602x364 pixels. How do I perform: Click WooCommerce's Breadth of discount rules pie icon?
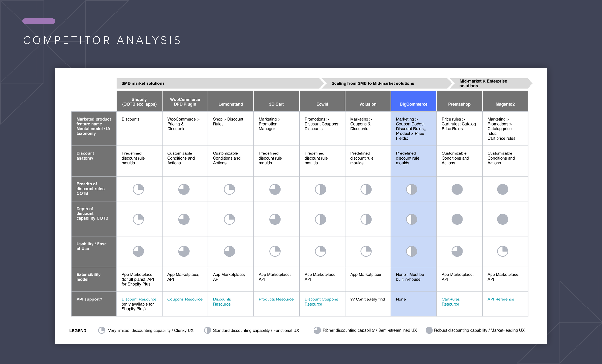184,189
